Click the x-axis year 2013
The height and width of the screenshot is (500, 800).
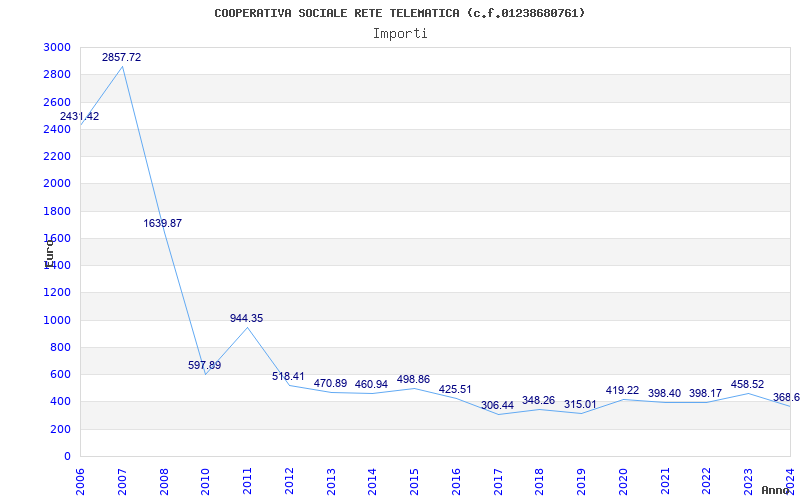pyautogui.click(x=331, y=482)
